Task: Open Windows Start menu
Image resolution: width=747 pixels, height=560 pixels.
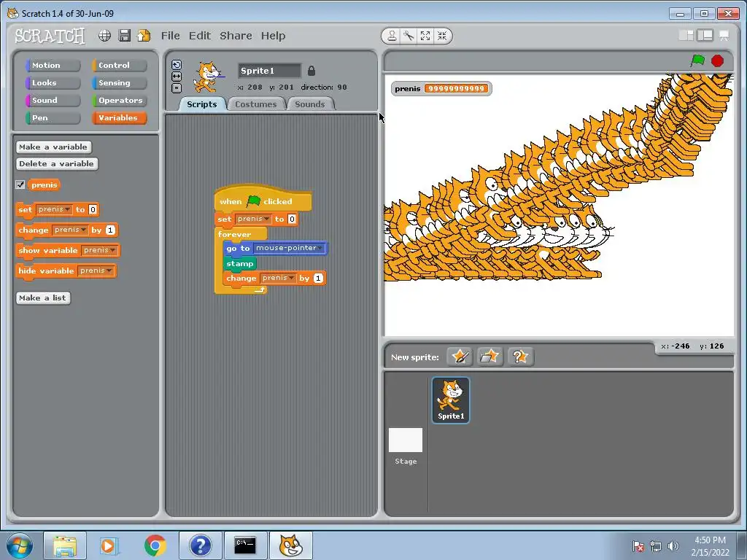Action: (x=20, y=545)
